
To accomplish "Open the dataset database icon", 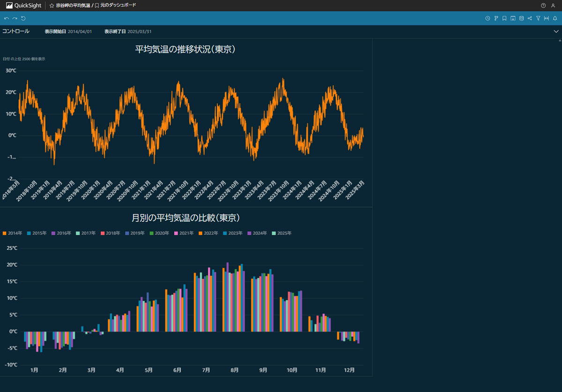I will coord(521,18).
